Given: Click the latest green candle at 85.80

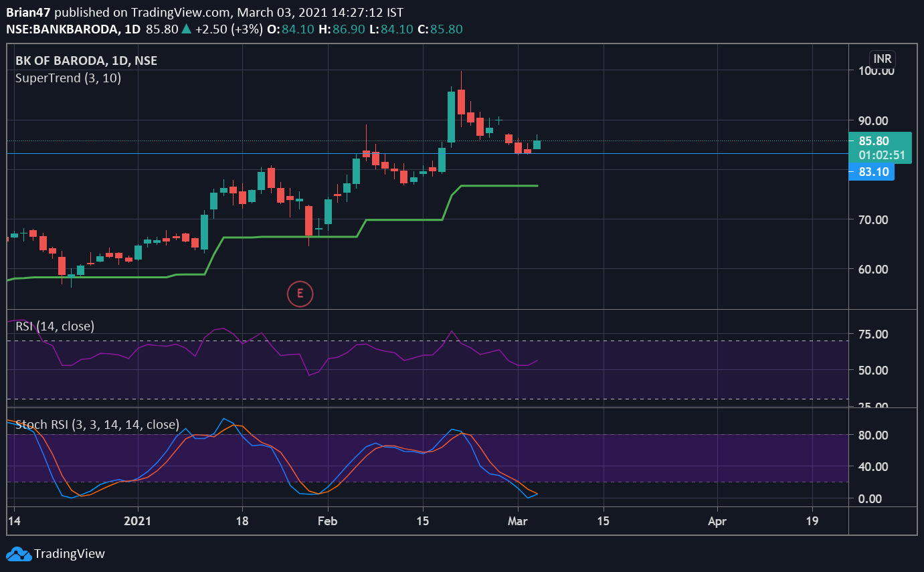Looking at the screenshot, I should [537, 144].
